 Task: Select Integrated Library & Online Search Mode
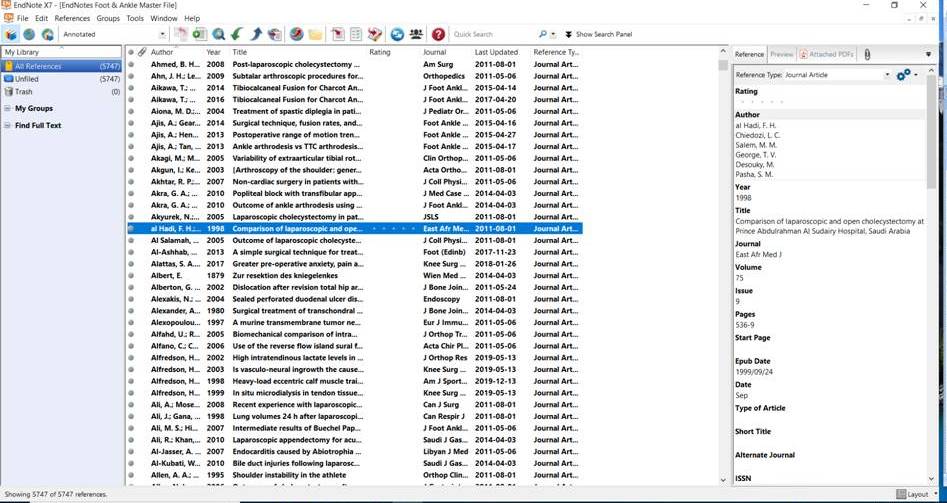48,34
